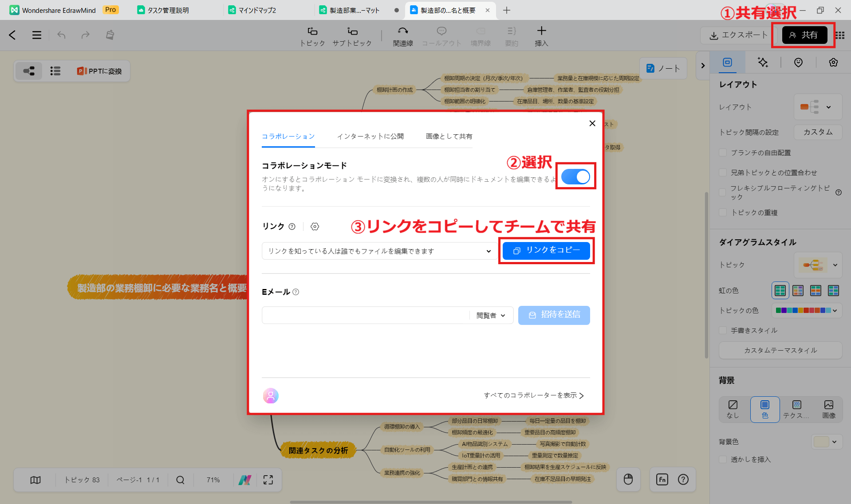Click the mouse mode icon
Viewport: 851px width, 504px height.
click(x=628, y=479)
